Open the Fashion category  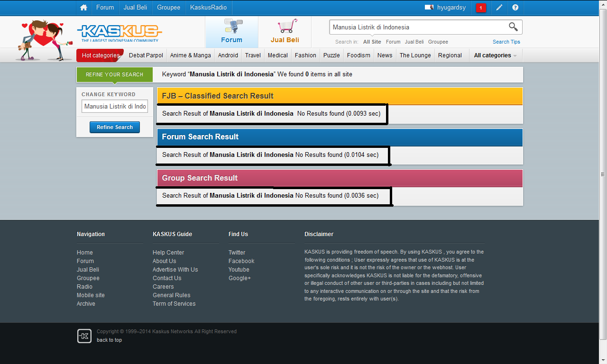point(305,55)
